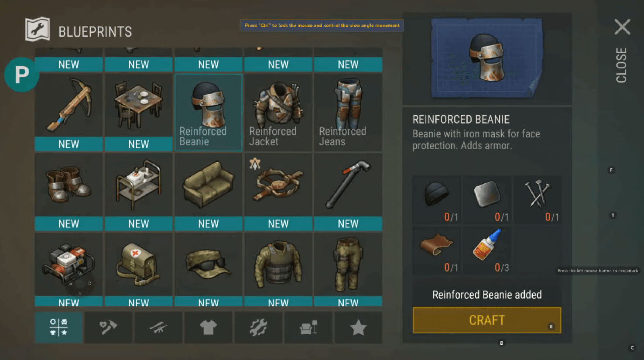
Task: Select the sofa blueprint
Action: (208, 192)
